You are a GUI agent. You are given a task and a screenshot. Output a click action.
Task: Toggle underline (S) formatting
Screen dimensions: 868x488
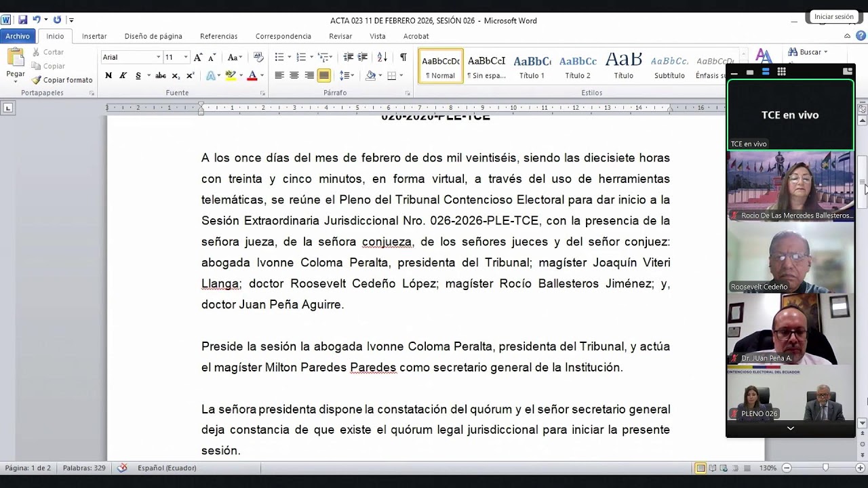coord(138,76)
